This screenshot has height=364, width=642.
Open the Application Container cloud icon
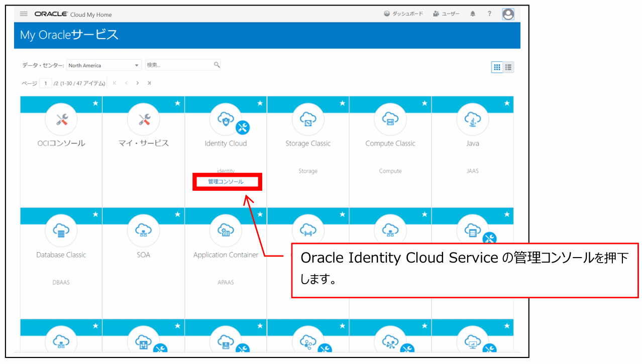pos(226,230)
